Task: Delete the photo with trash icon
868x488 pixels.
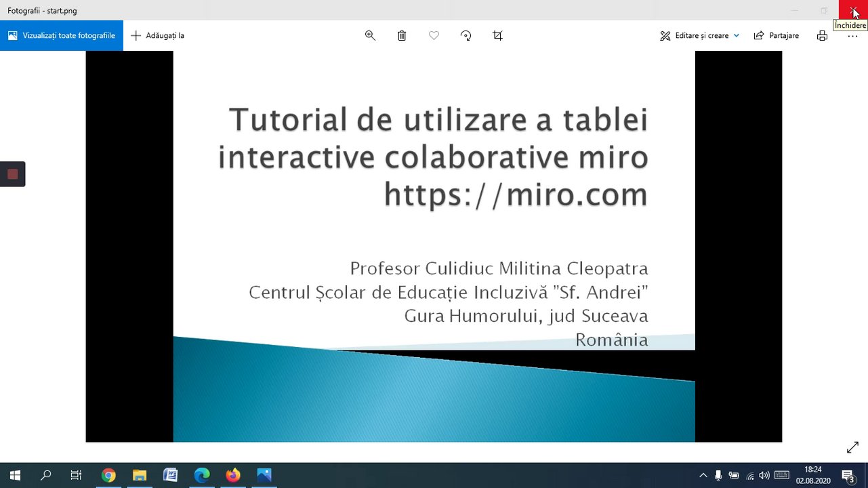Action: pyautogui.click(x=402, y=35)
